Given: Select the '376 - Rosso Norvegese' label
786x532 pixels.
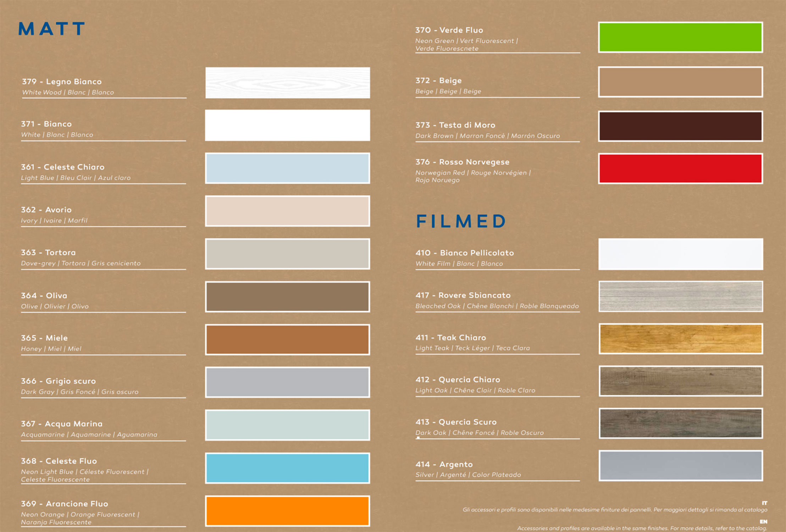Looking at the screenshot, I should [x=463, y=162].
